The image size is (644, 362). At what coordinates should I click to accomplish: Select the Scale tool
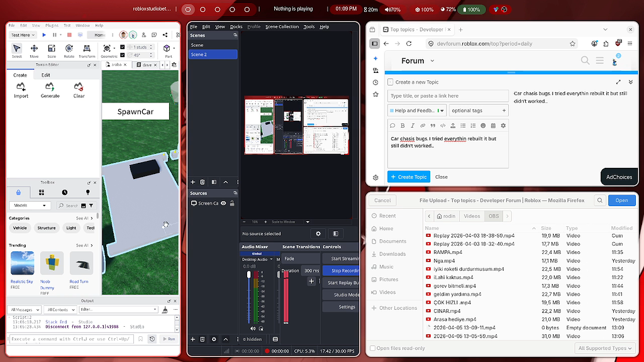tap(52, 51)
